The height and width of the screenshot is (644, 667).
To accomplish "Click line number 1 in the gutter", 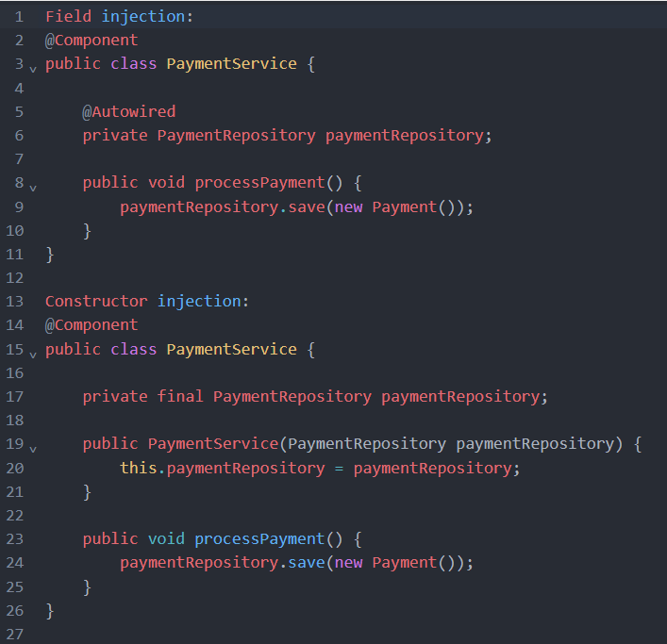I will (19, 17).
